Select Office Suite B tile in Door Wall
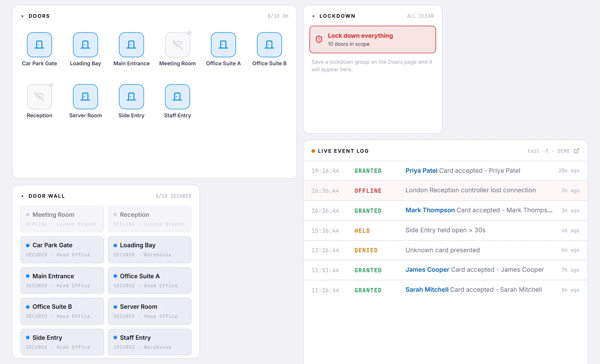 tap(62, 311)
